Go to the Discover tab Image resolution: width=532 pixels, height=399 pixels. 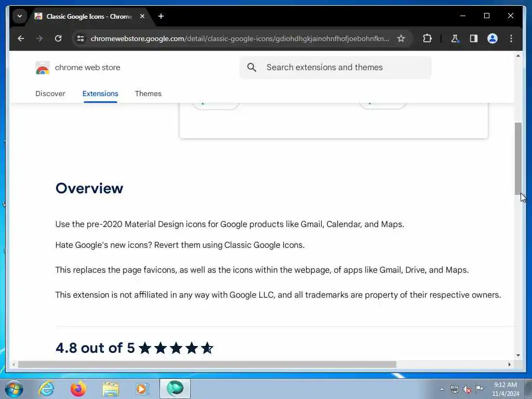click(x=50, y=94)
